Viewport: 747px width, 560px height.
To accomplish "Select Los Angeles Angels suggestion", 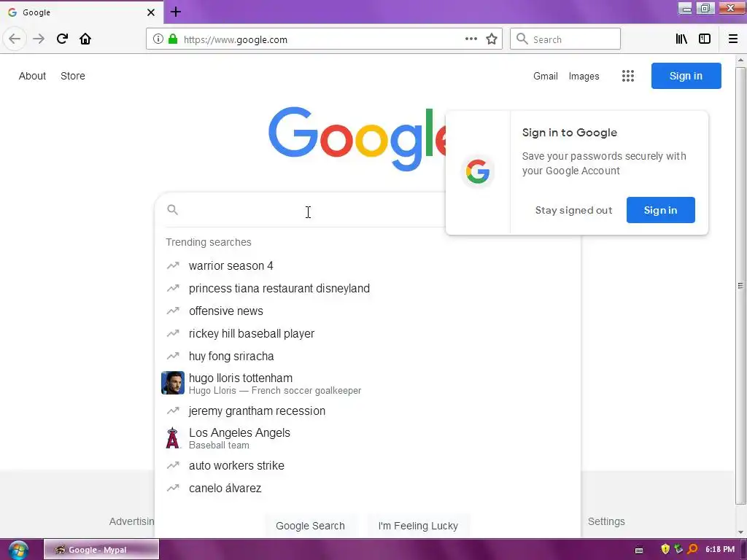I will [x=368, y=438].
